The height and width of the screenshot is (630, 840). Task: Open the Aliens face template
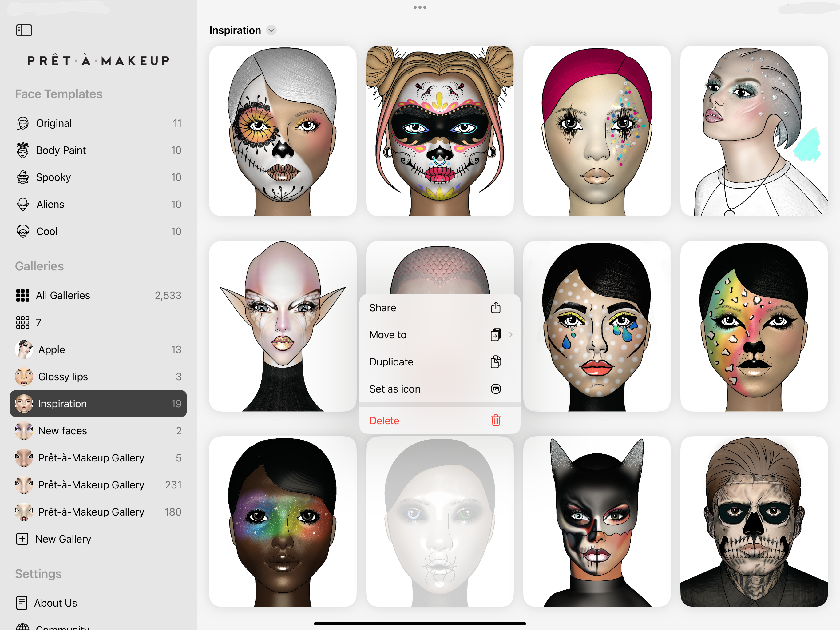point(50,205)
